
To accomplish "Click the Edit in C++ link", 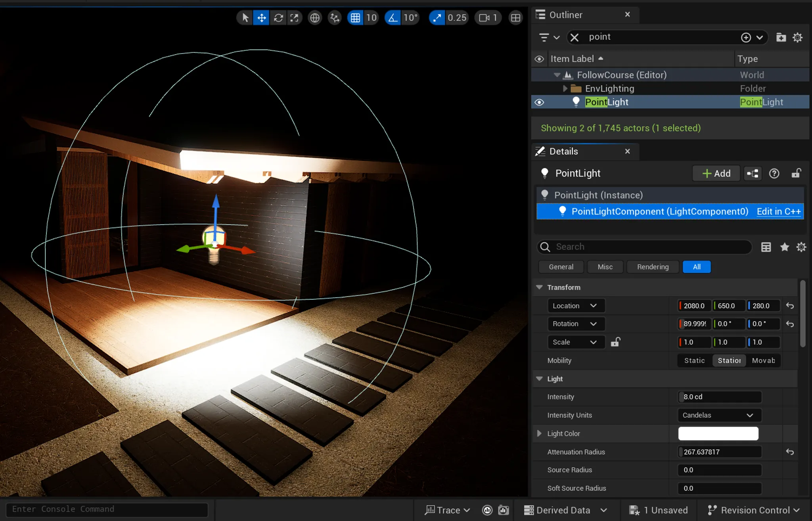I will coord(779,211).
